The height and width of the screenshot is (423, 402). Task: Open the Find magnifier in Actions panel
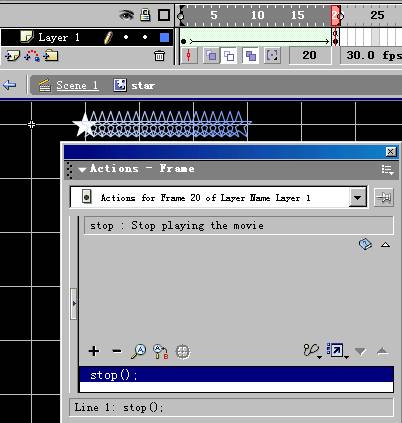pos(138,351)
